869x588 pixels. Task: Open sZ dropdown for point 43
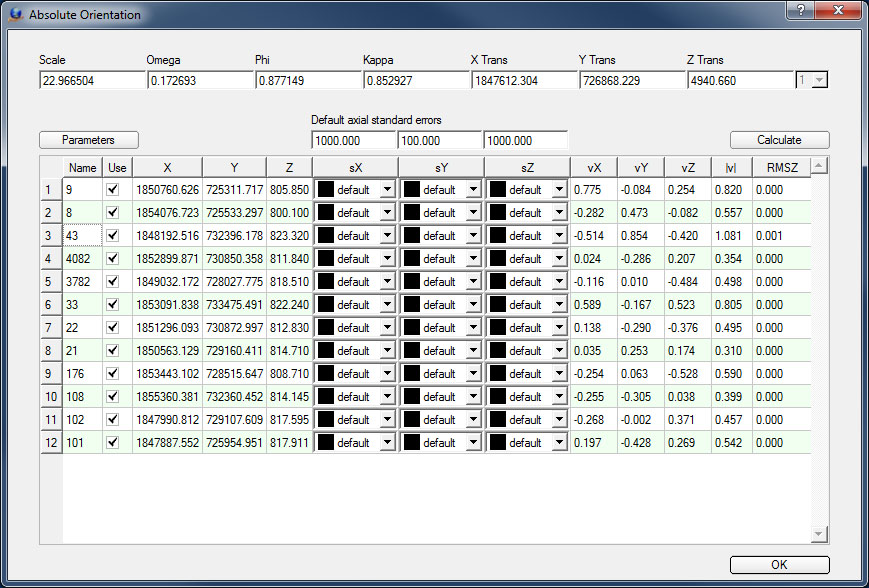coord(559,236)
